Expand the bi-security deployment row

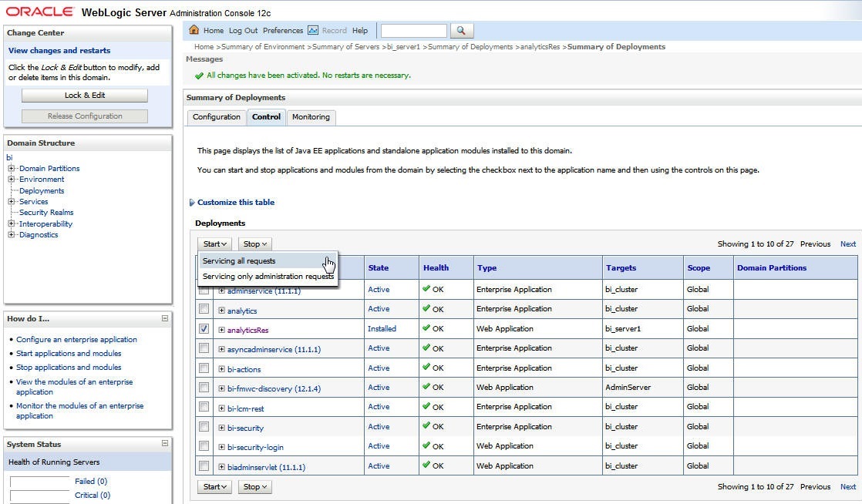[221, 428]
